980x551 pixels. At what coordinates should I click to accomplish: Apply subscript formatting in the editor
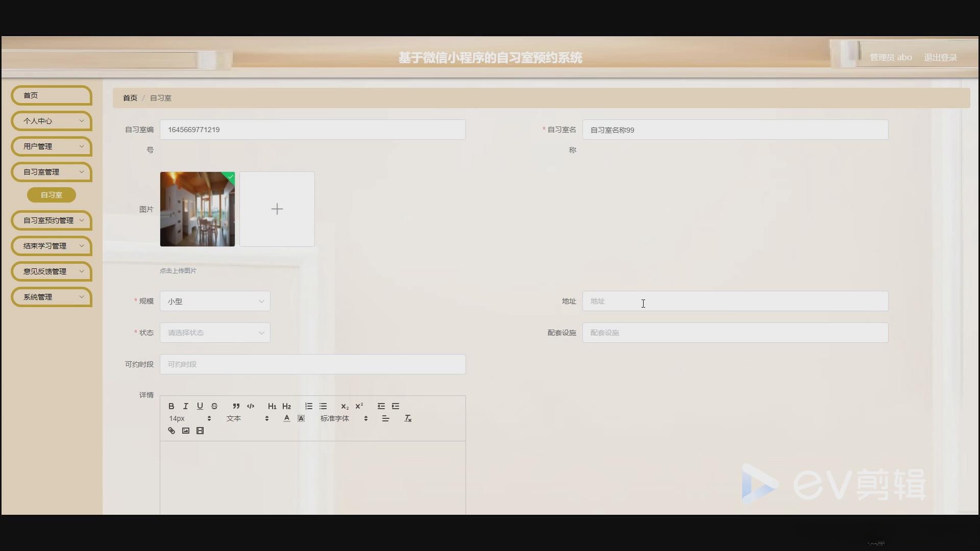click(345, 406)
